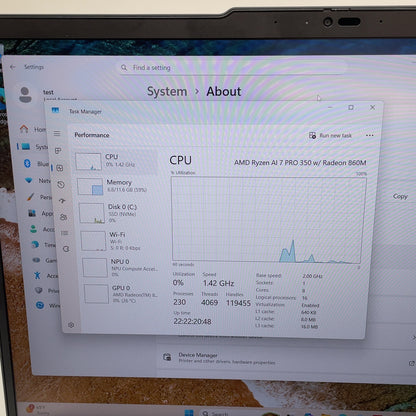The width and height of the screenshot is (416, 416).
Task: Open Task Manager more options ellipsis
Action: click(x=369, y=135)
